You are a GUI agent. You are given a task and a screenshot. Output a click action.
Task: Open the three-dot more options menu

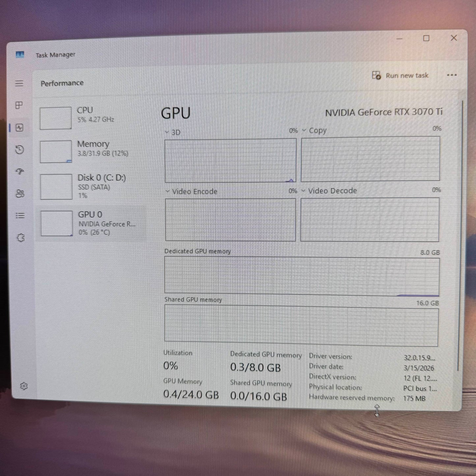tap(452, 75)
